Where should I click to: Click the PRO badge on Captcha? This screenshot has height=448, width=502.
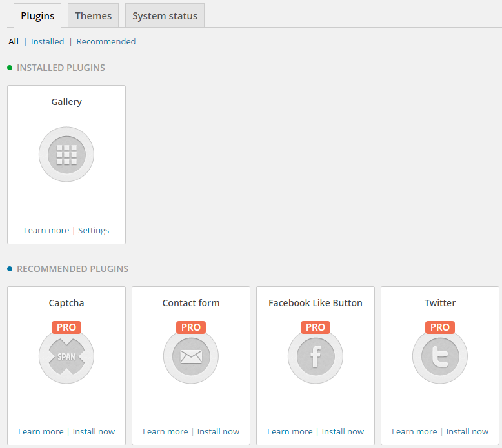click(x=66, y=327)
